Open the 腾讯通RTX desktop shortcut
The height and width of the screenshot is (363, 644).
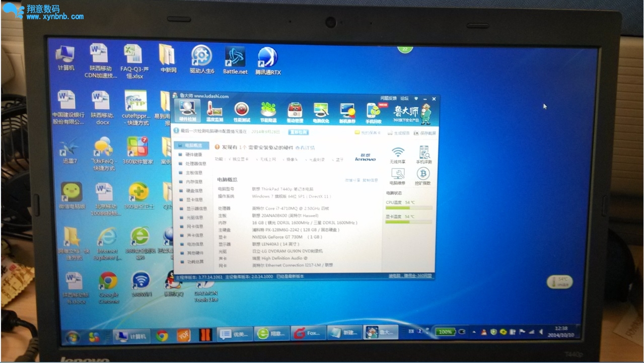pyautogui.click(x=268, y=61)
